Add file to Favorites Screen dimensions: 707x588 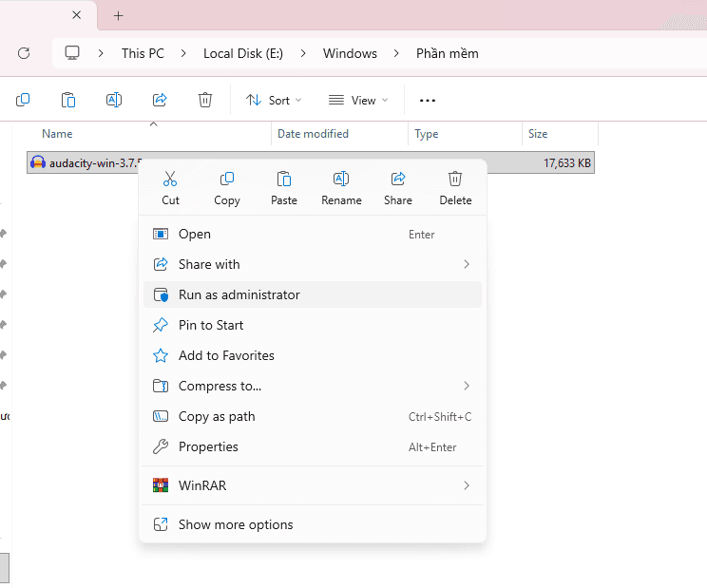(x=226, y=355)
